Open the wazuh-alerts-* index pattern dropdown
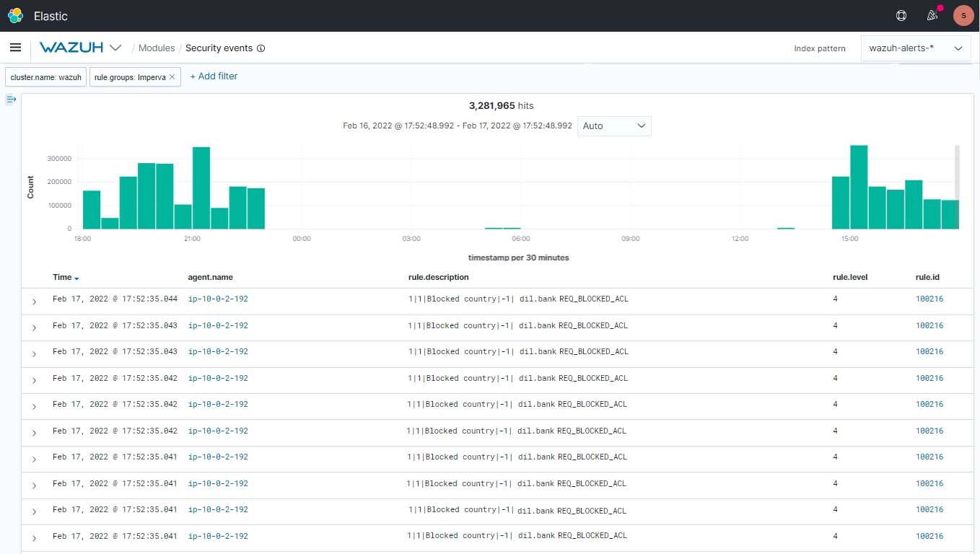980x554 pixels. click(916, 48)
